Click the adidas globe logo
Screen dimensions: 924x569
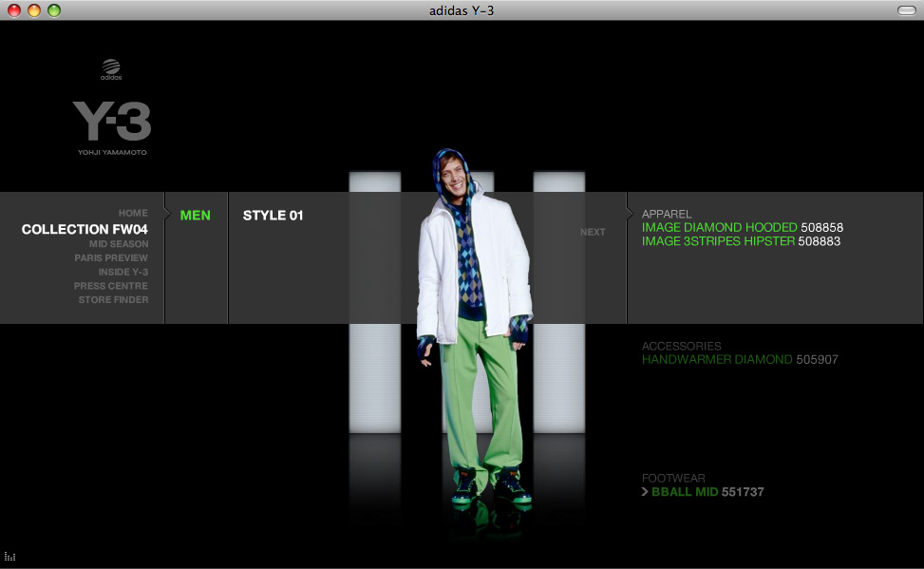pyautogui.click(x=111, y=69)
